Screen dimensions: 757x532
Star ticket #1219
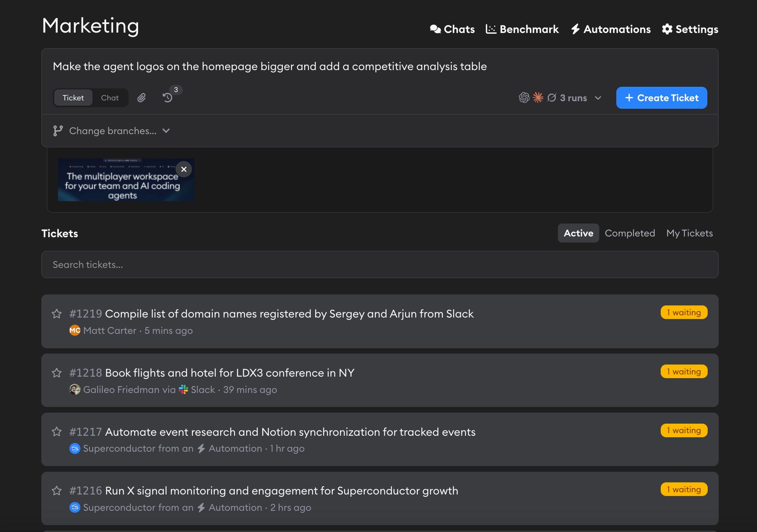[x=57, y=314]
